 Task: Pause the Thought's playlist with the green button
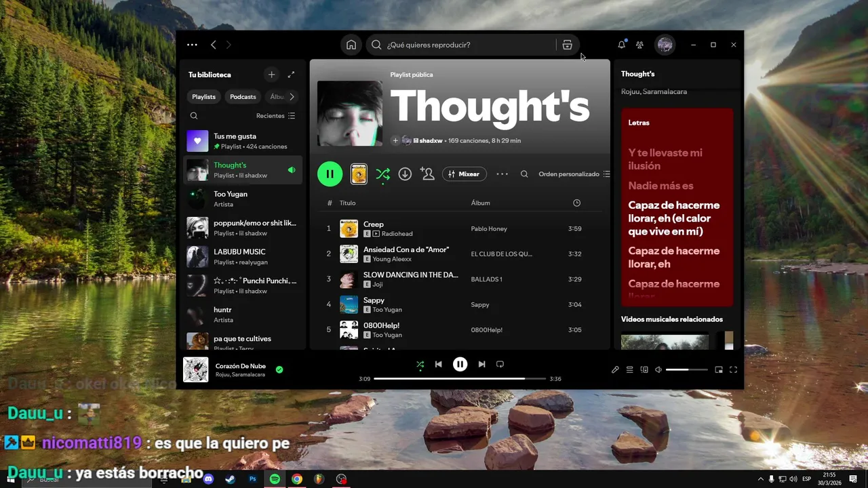point(330,174)
